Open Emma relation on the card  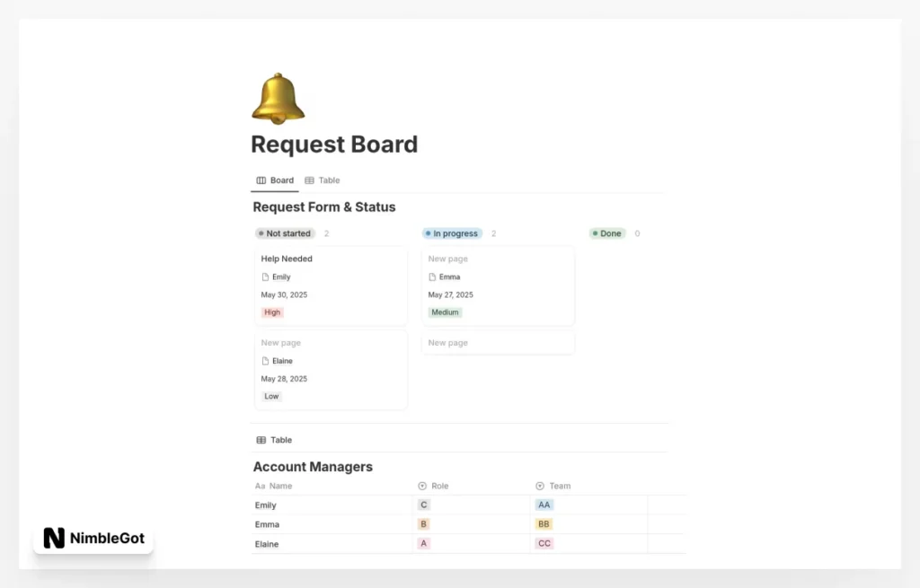[449, 277]
